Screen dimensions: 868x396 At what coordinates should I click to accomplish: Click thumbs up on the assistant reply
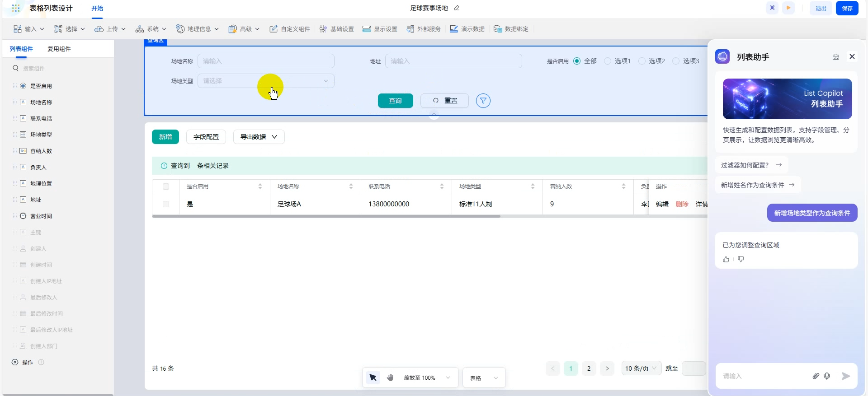pos(726,259)
